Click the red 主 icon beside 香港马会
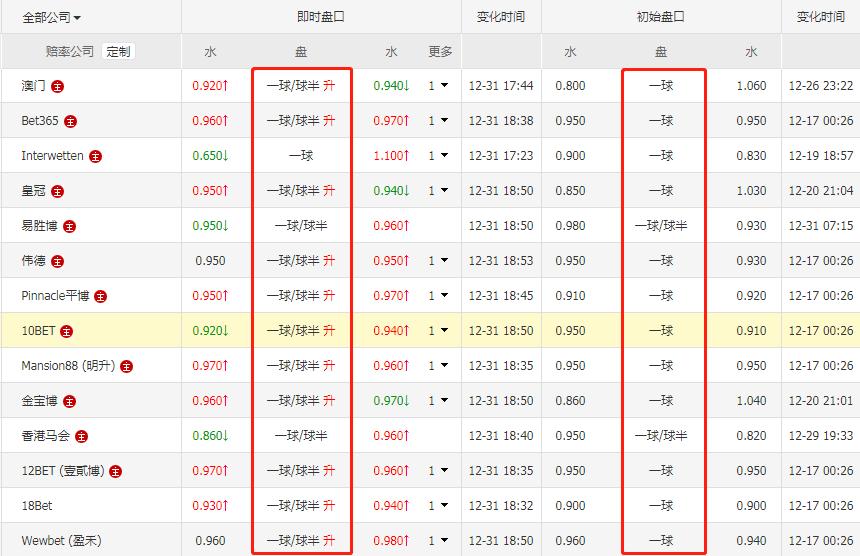The image size is (860, 556). (82, 436)
